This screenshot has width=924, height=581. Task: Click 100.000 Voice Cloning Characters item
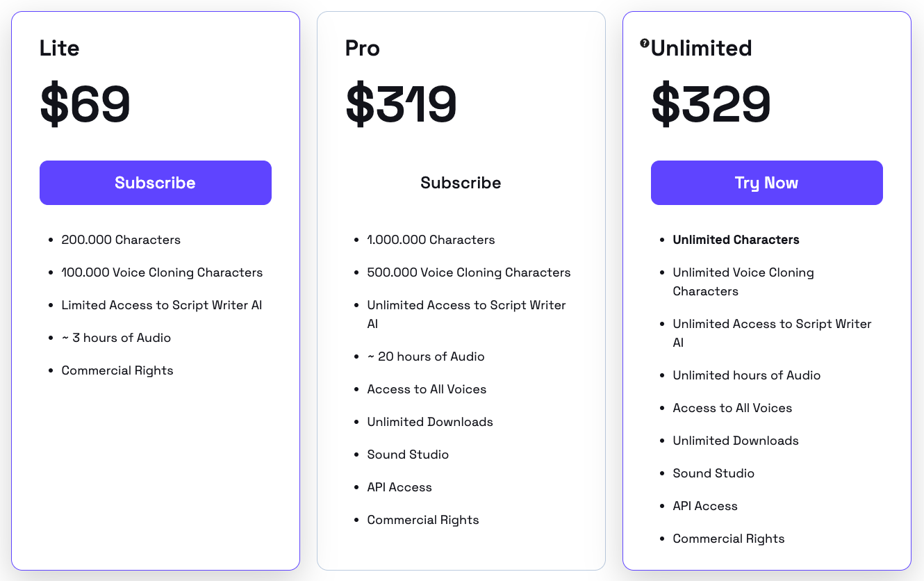(162, 272)
